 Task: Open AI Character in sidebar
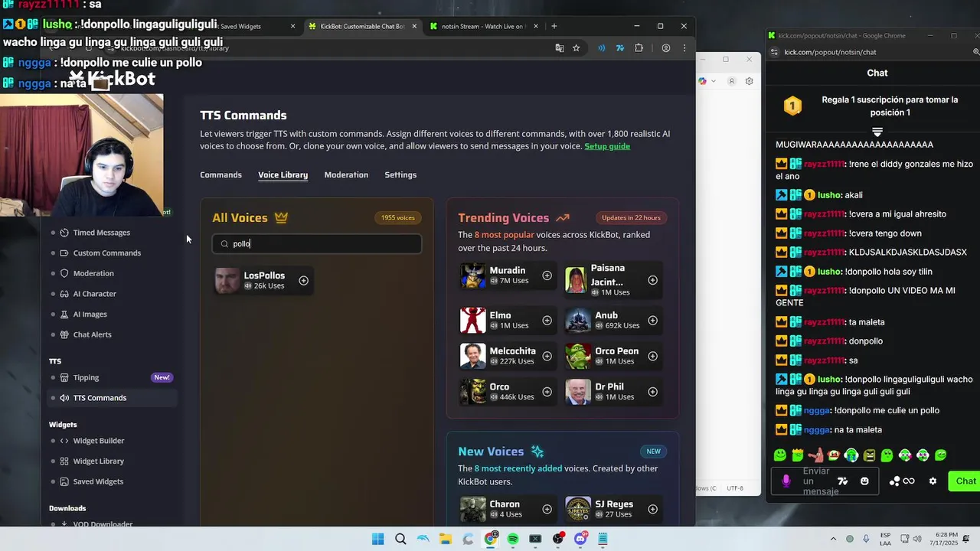point(94,294)
